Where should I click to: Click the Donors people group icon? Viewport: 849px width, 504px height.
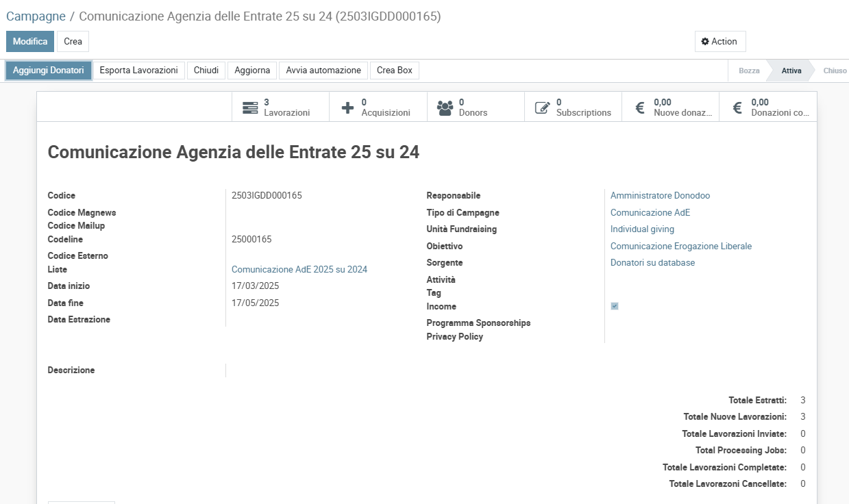(x=445, y=108)
